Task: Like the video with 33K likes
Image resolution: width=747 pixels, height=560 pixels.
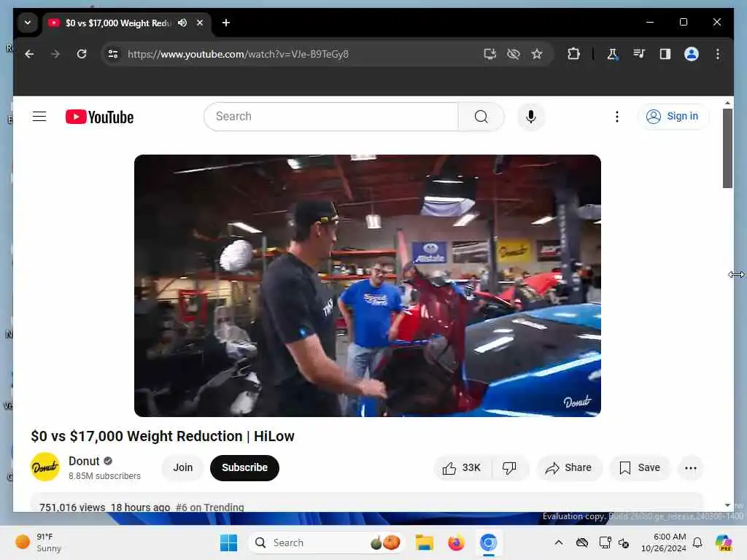Action: pyautogui.click(x=462, y=468)
